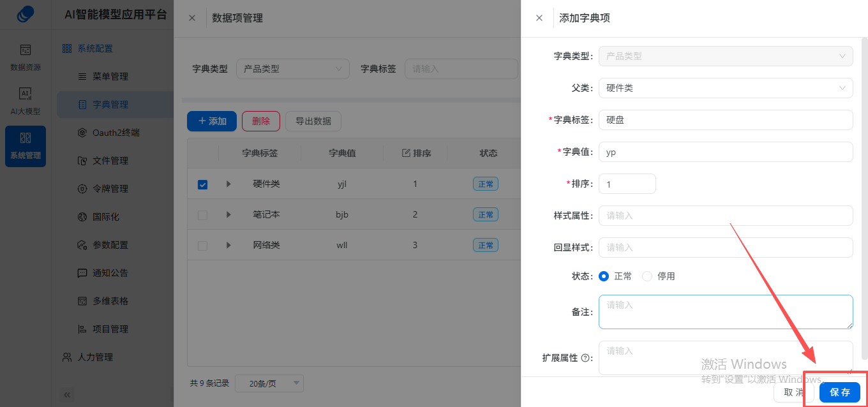Image resolution: width=868 pixels, height=407 pixels.
Task: Click the yjl value cell
Action: 342,184
